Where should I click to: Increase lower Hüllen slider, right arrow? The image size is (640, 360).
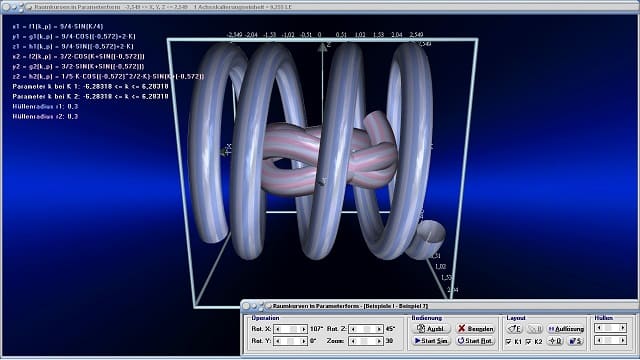tap(622, 340)
